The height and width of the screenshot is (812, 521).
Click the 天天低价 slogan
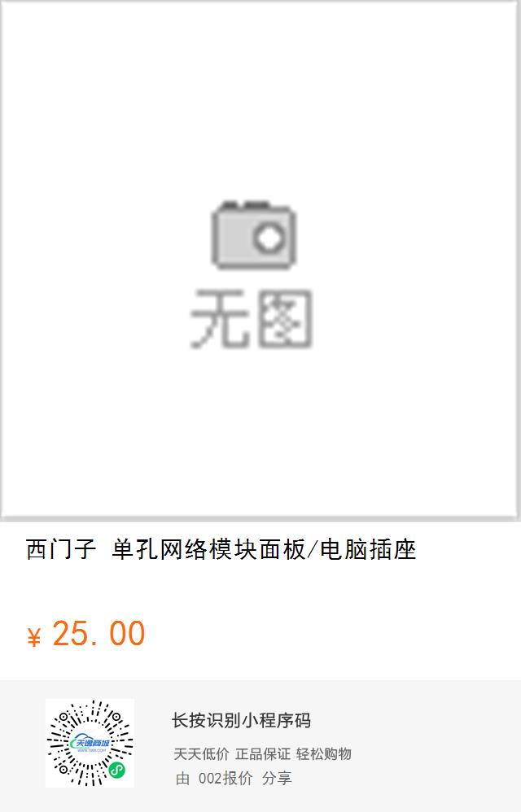pos(201,754)
